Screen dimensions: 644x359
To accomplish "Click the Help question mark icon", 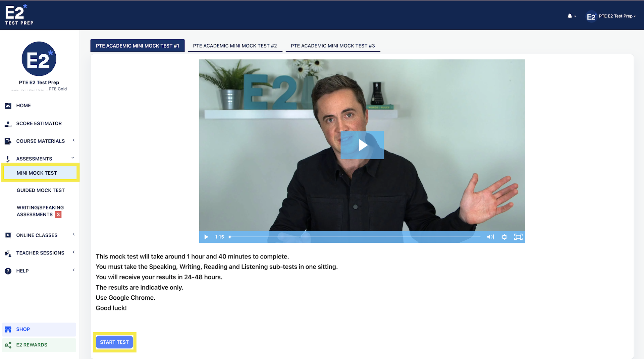I will [x=8, y=271].
